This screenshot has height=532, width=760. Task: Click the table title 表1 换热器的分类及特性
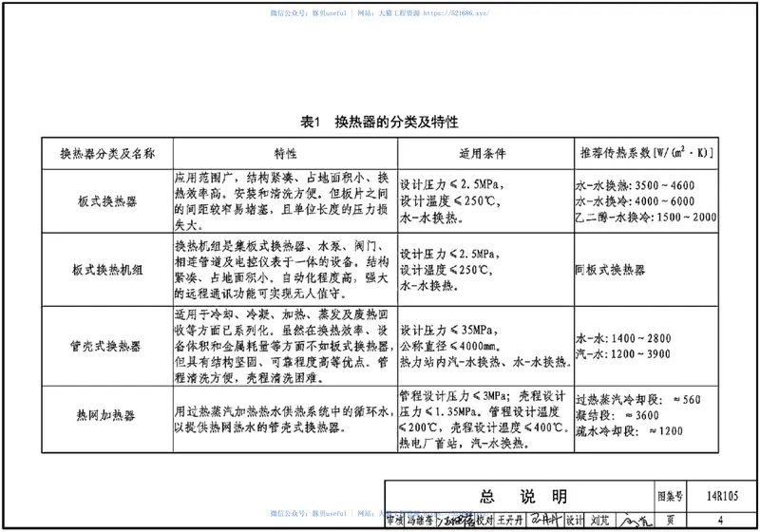pyautogui.click(x=379, y=122)
